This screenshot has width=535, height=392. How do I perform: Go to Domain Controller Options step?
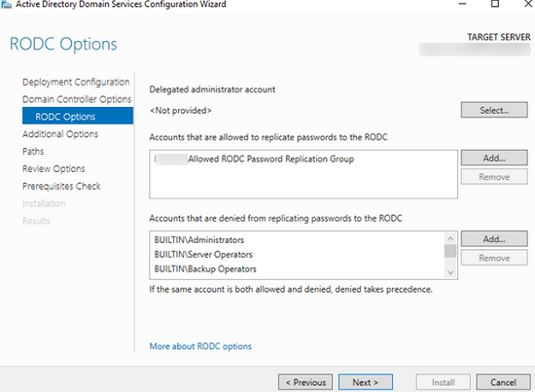click(77, 99)
